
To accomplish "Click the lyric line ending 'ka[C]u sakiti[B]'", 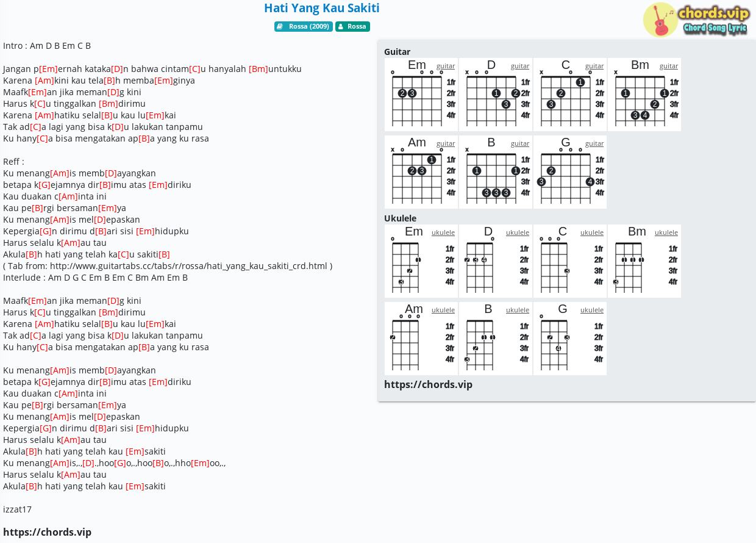I will [87, 254].
